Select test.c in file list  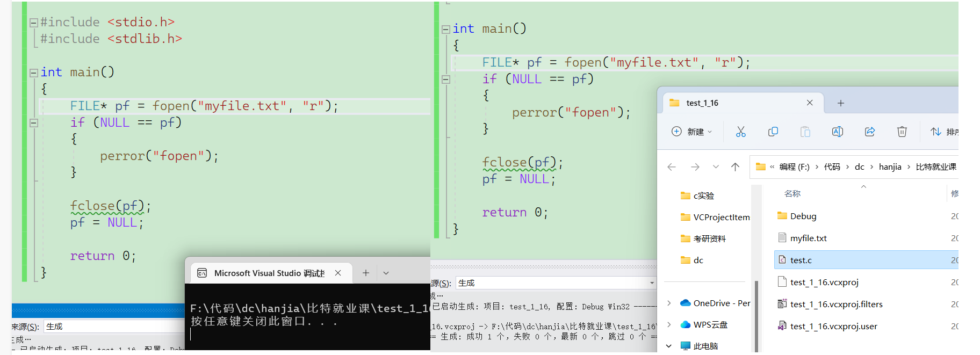tap(866, 260)
